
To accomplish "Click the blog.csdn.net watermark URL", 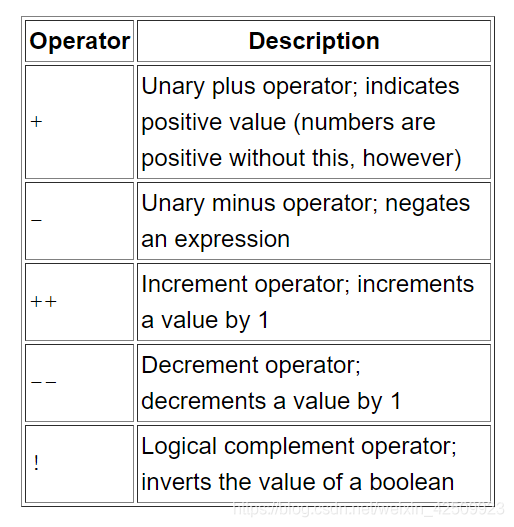I will tap(368, 508).
